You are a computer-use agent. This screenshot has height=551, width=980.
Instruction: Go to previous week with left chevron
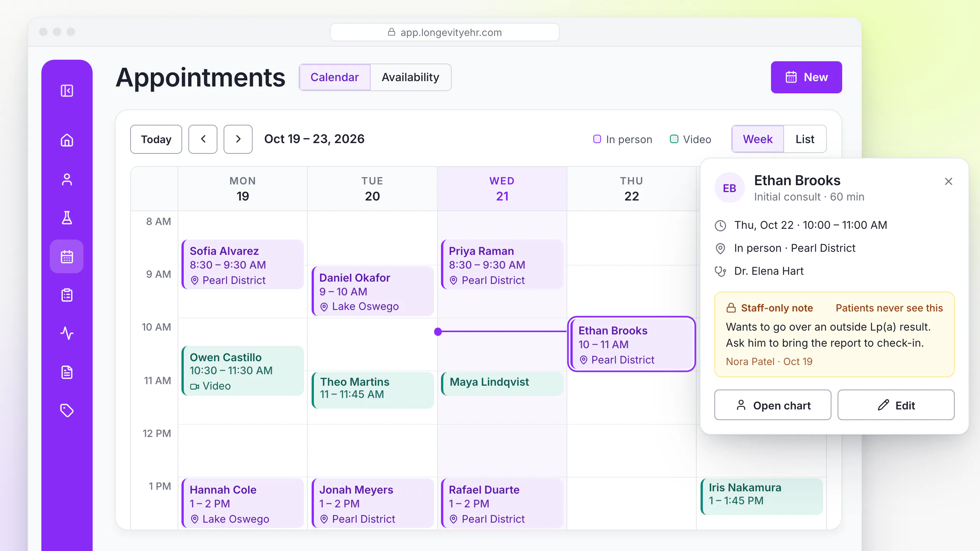pyautogui.click(x=203, y=139)
